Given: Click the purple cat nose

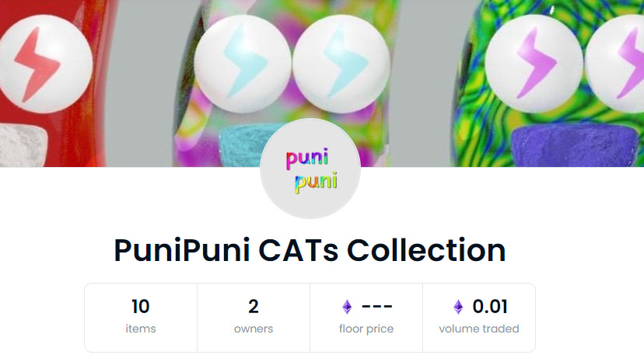Looking at the screenshot, I should tap(575, 146).
